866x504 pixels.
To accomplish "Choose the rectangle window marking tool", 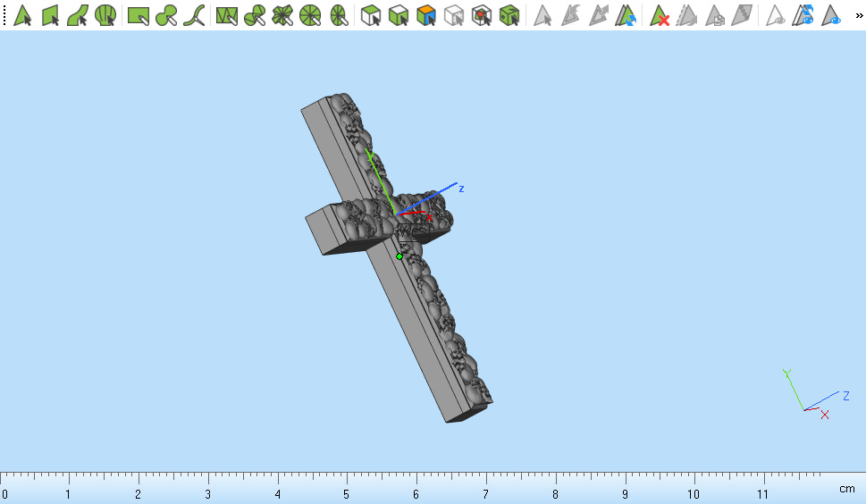I will point(138,15).
